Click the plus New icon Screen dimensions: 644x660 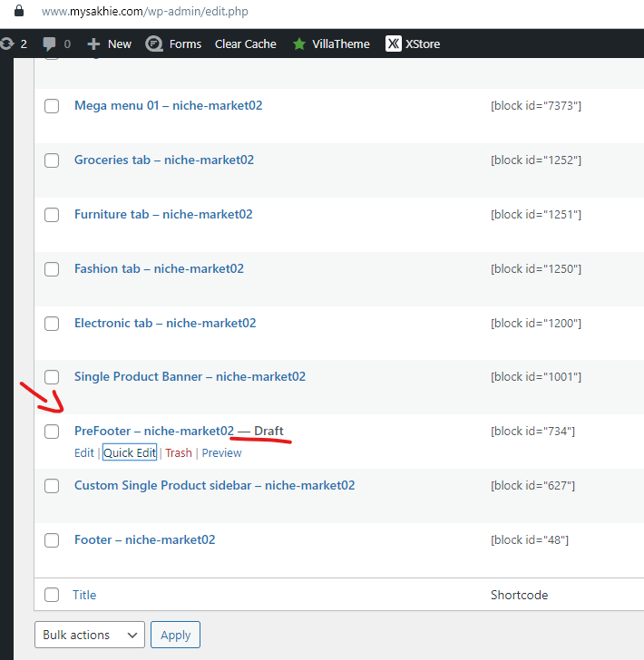(93, 44)
